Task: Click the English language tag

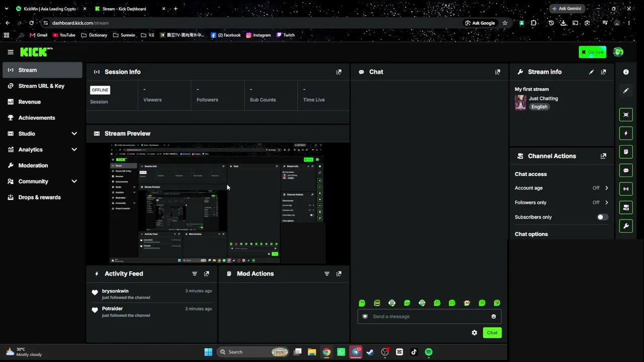Action: (539, 107)
